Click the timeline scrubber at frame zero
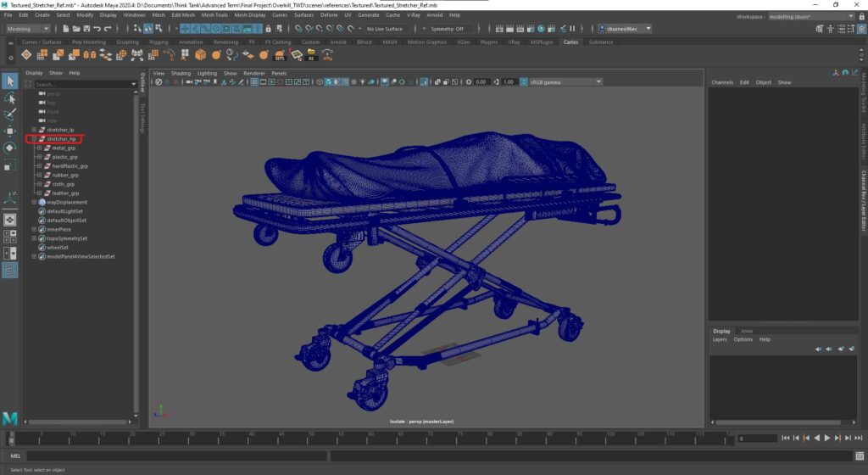Screen dimensions: 868x475 tap(11, 439)
